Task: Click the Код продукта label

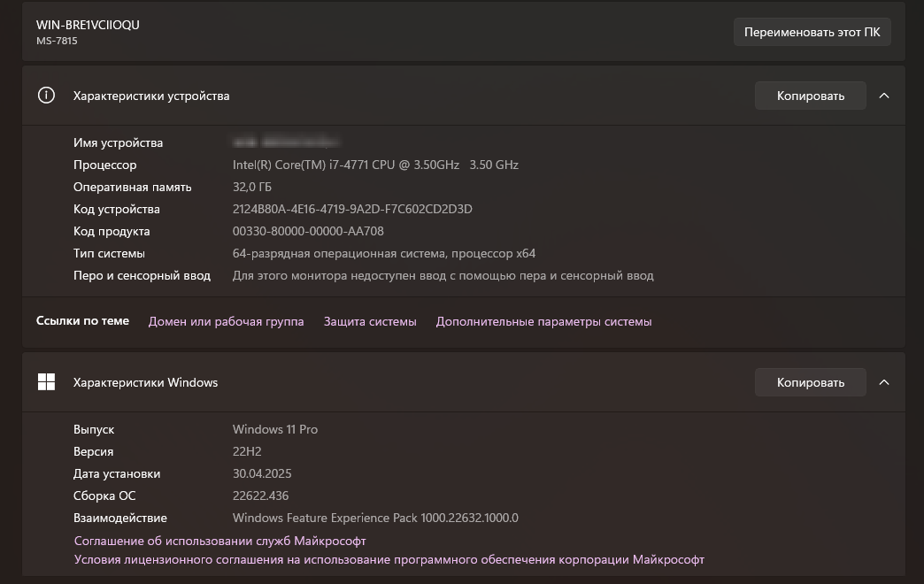Action: click(112, 231)
